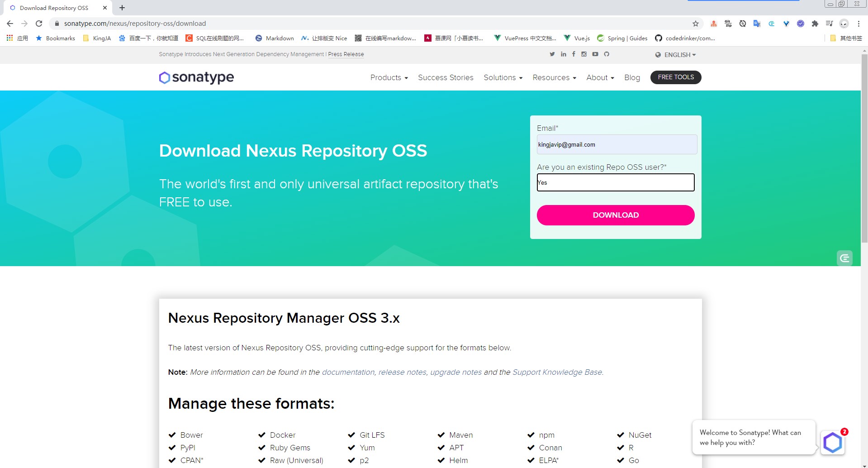Open Sonatype's Instagram page
The width and height of the screenshot is (868, 468).
point(584,54)
